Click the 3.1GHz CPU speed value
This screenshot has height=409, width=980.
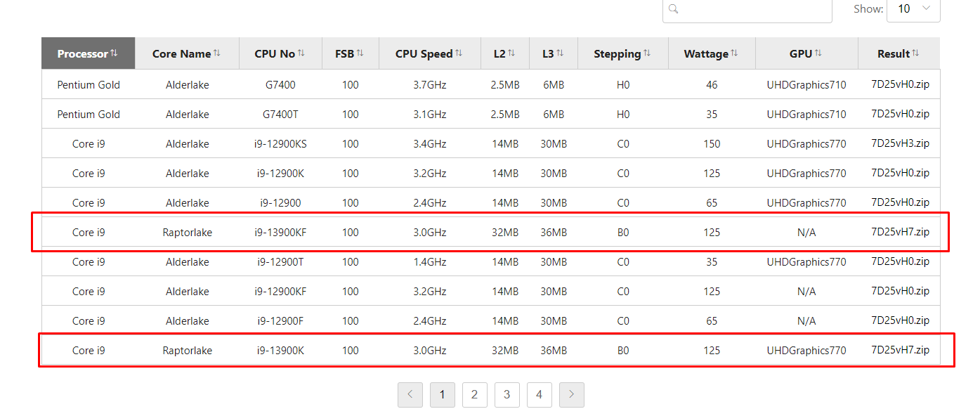430,115
